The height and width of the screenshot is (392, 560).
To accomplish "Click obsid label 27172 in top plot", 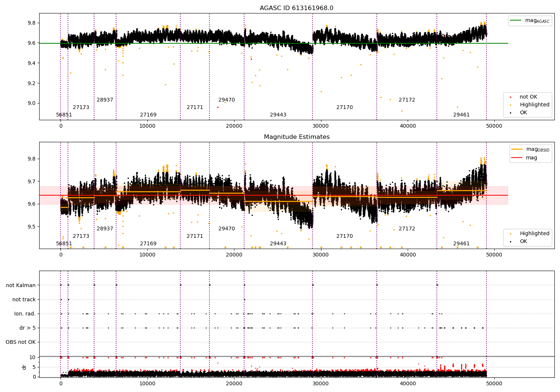I will click(x=407, y=100).
